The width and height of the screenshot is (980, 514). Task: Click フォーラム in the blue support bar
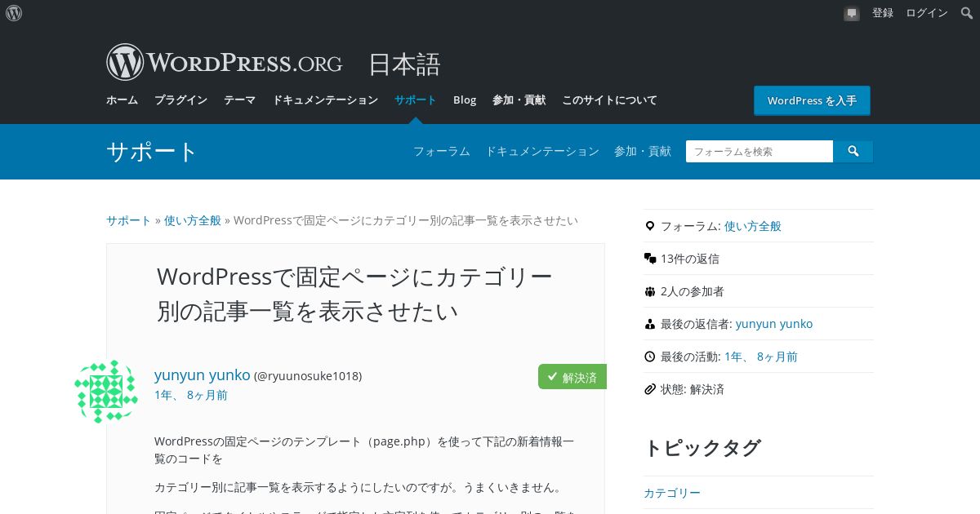pyautogui.click(x=441, y=151)
